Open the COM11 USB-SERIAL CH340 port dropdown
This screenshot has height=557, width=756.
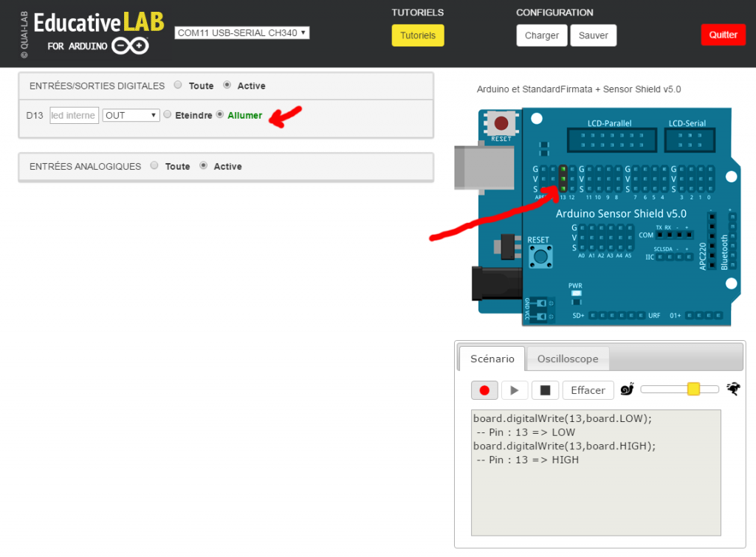tap(241, 32)
